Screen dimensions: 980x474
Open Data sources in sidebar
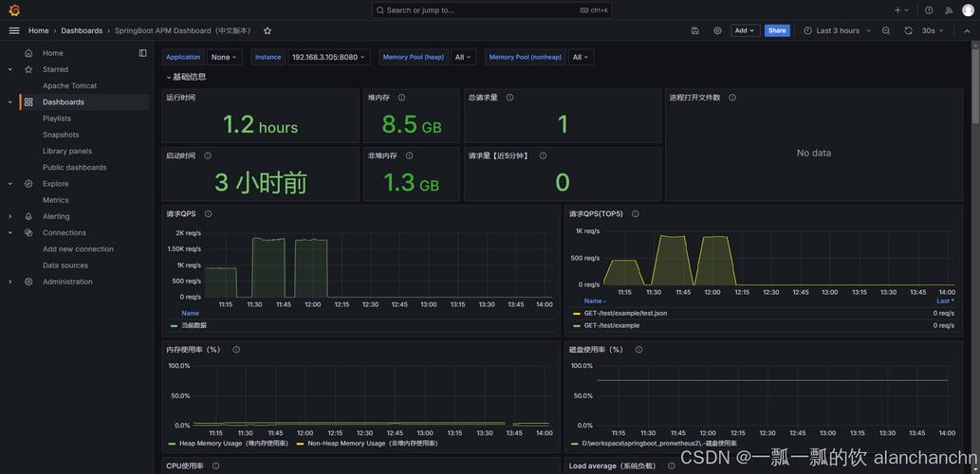[65, 265]
